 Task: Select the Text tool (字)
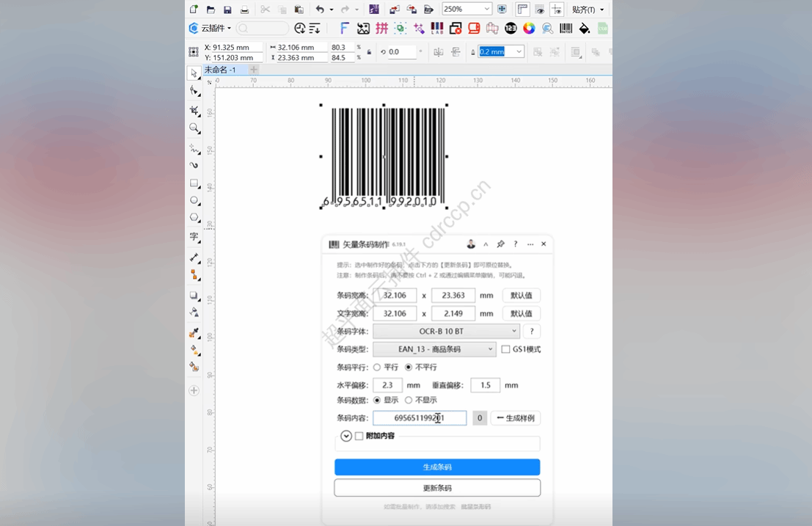194,237
